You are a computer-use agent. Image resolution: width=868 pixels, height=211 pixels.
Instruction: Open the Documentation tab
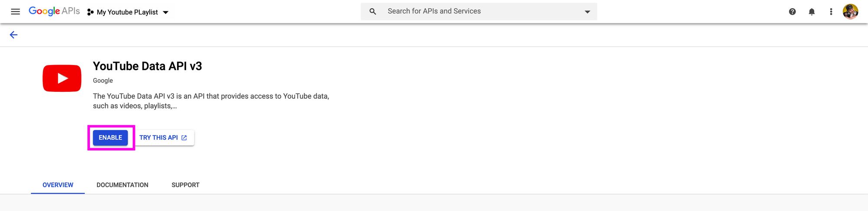(x=122, y=185)
